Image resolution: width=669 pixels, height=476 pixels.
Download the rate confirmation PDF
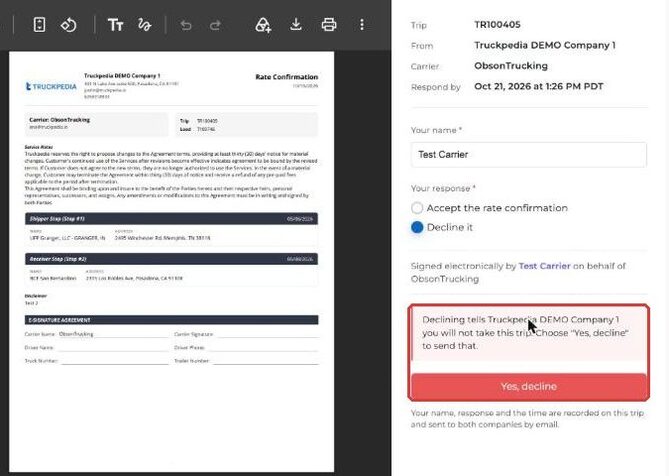tap(296, 25)
